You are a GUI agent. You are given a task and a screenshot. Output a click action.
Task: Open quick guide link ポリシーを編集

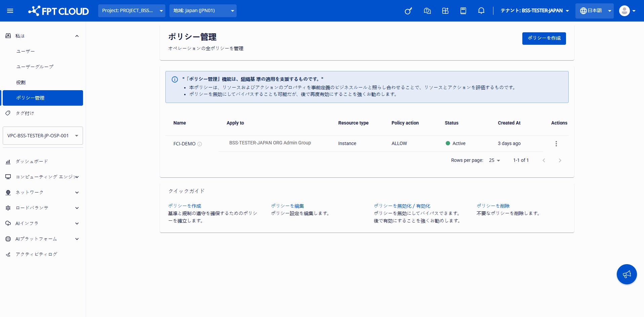(287, 206)
